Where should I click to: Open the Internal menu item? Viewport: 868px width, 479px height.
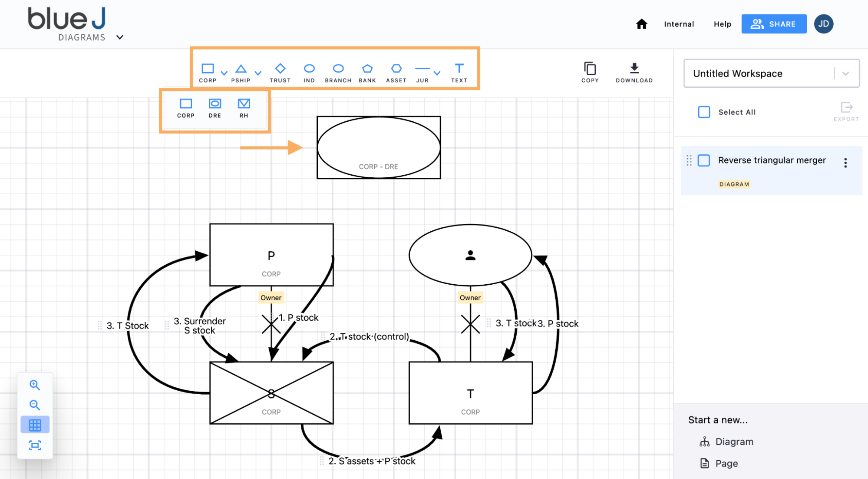tap(679, 24)
